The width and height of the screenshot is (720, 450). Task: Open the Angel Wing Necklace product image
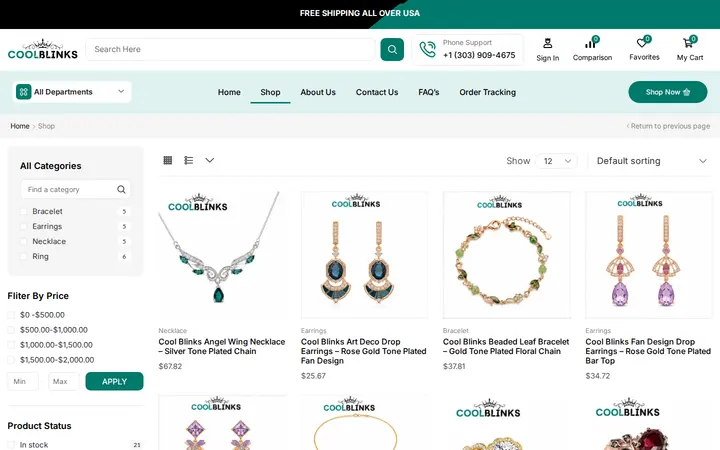click(x=222, y=255)
